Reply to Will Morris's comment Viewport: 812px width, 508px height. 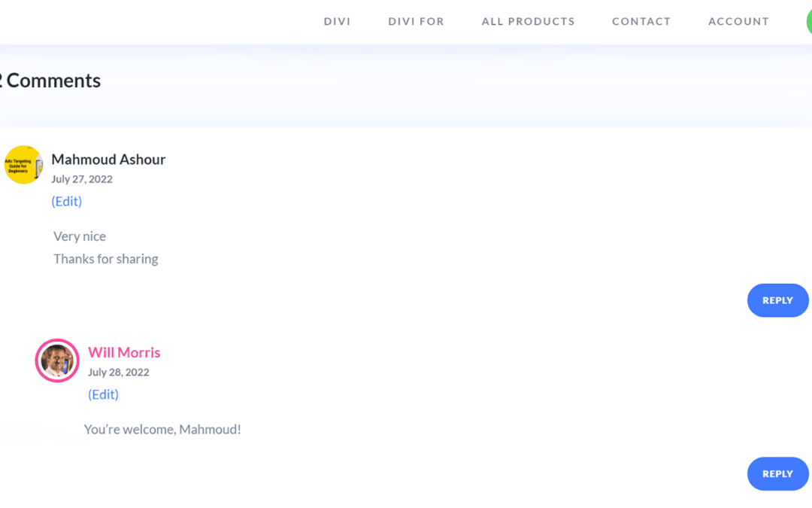click(777, 474)
